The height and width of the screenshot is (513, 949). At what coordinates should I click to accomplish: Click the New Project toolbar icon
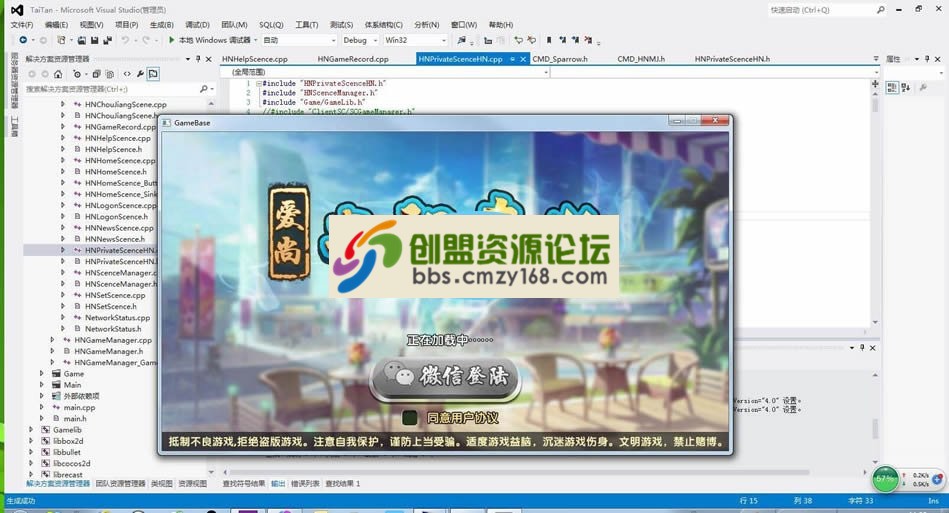coord(61,40)
